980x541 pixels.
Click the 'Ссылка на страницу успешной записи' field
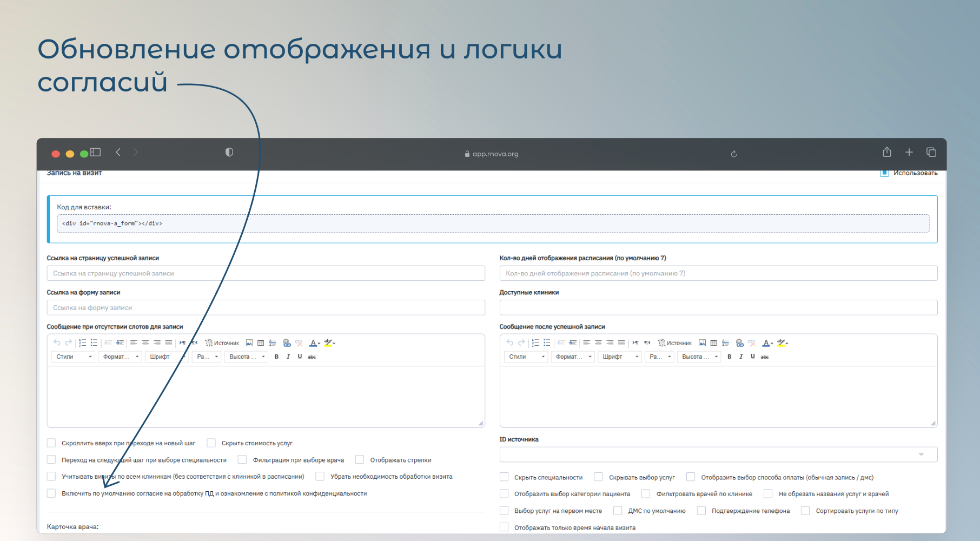[x=266, y=273]
